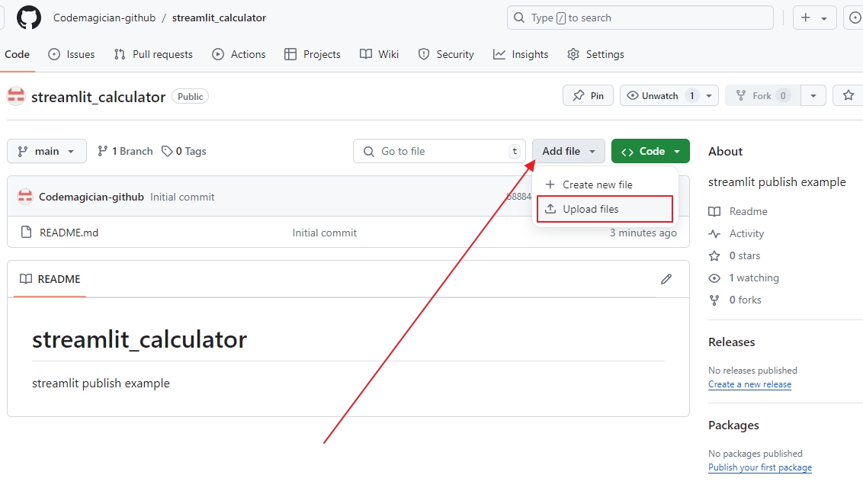Star the repository with star icon
This screenshot has height=504, width=863.
(849, 96)
